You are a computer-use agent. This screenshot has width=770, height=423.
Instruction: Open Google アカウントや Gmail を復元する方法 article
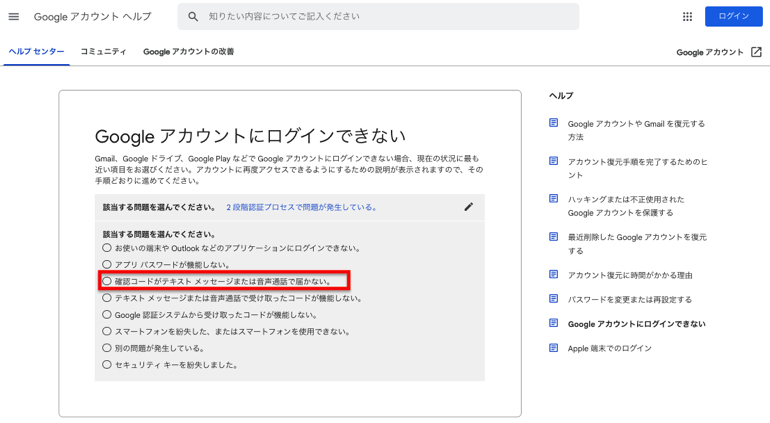pyautogui.click(x=636, y=130)
